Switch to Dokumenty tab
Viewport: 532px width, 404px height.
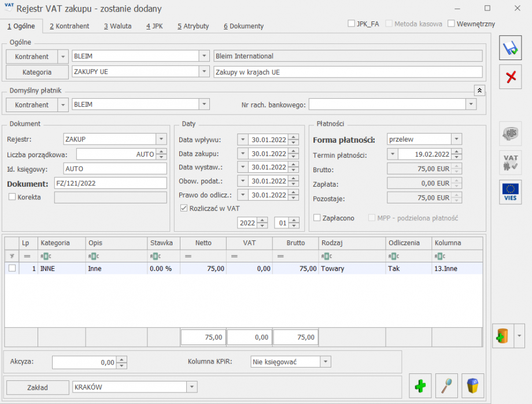click(x=243, y=26)
